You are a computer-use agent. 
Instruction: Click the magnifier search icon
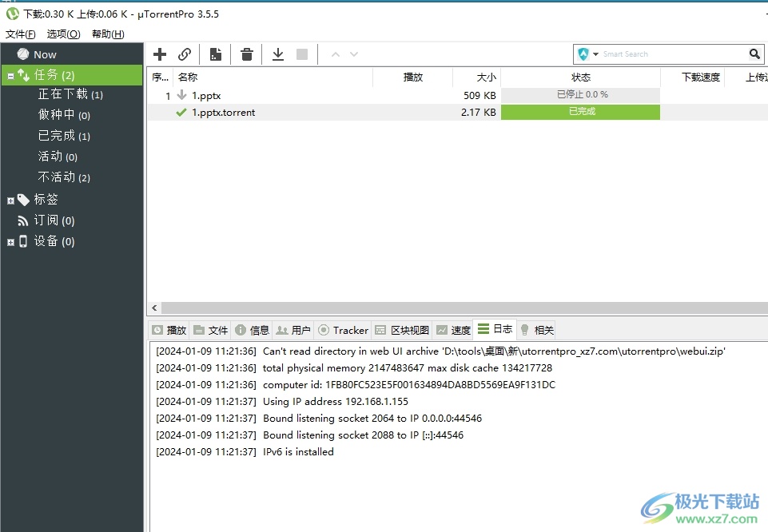(x=755, y=54)
